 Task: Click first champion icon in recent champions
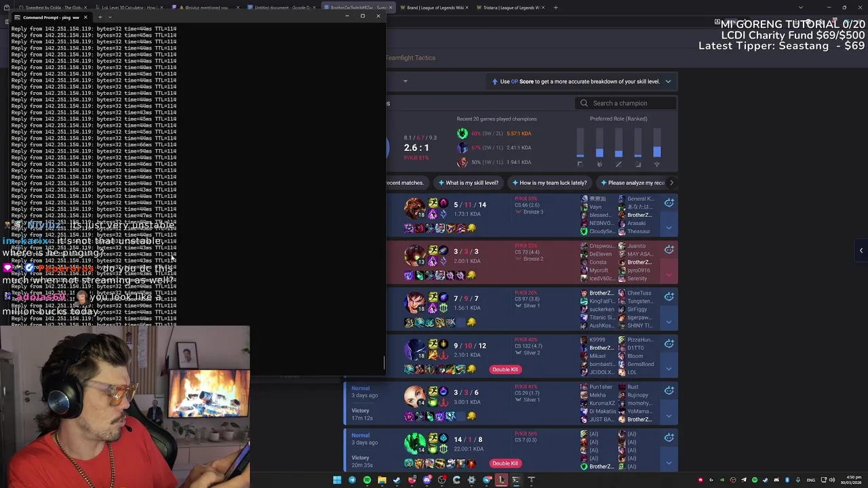point(462,134)
